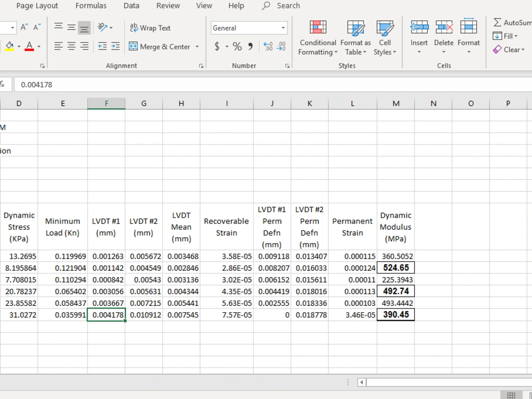Viewport: 532px width, 399px height.
Task: Open Font settings dialog launcher
Action: [x=43, y=66]
